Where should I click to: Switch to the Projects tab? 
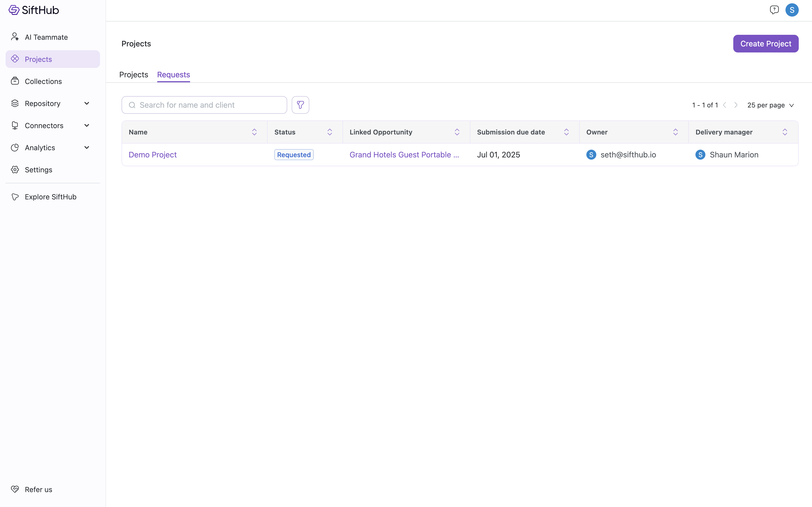tap(133, 75)
